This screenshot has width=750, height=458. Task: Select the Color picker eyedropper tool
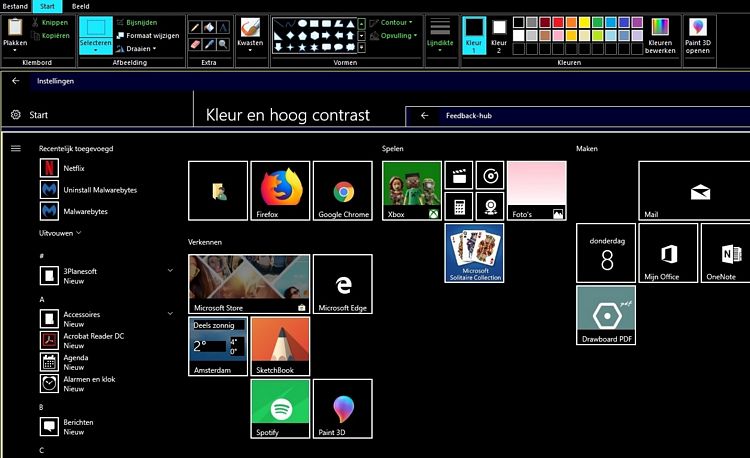(209, 44)
